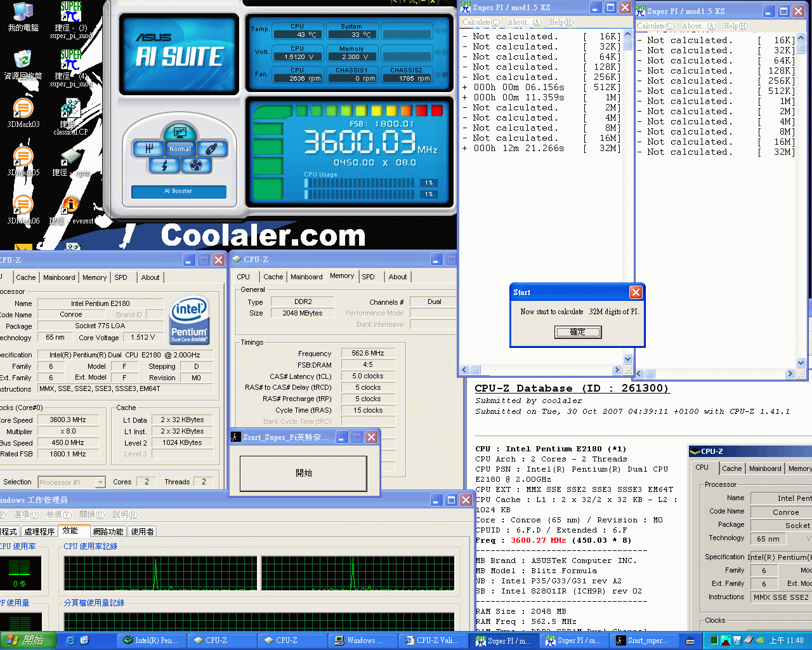
Task: Select Cache tab in bottom-right CPU-Z window
Action: 731,468
